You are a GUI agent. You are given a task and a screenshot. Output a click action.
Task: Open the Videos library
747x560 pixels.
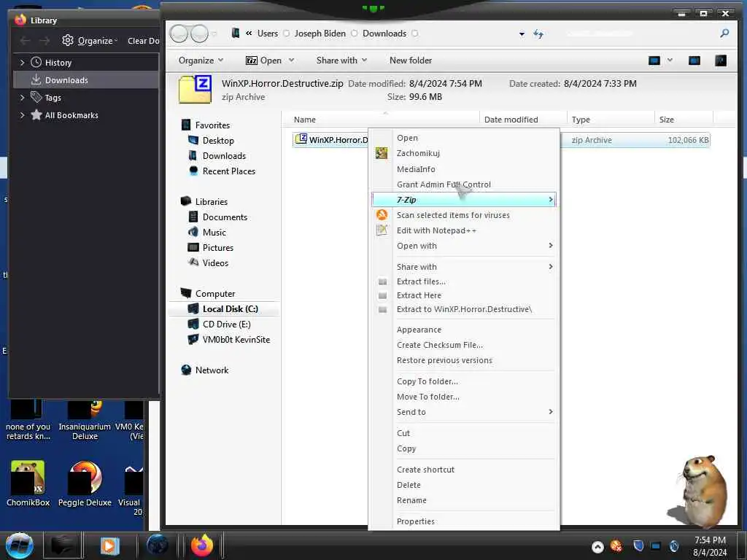coord(215,262)
